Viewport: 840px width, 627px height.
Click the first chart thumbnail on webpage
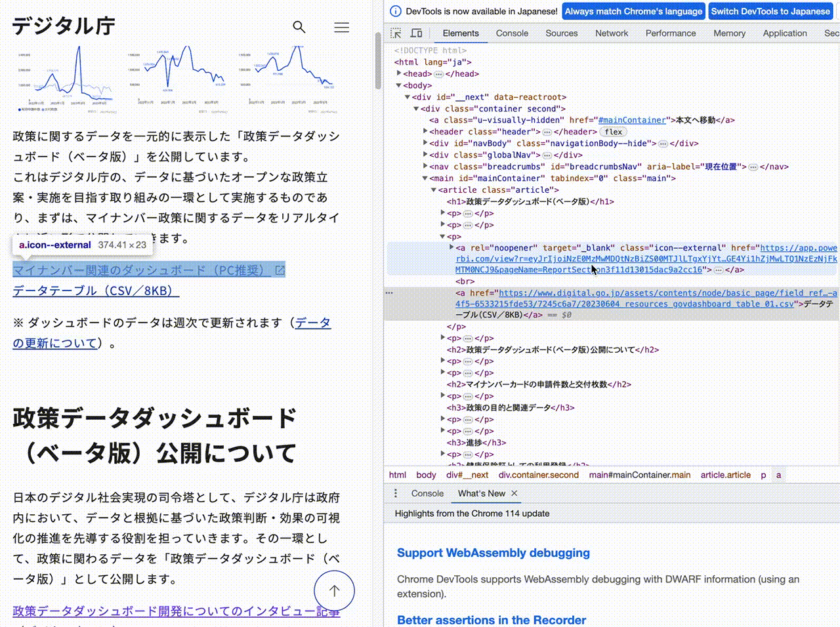(66, 79)
